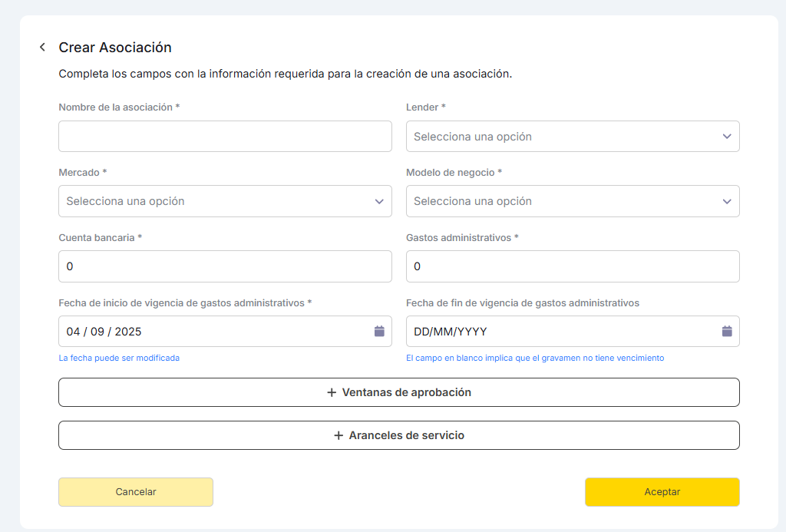Expand the Lender dropdown chevron
786x532 pixels.
click(727, 137)
